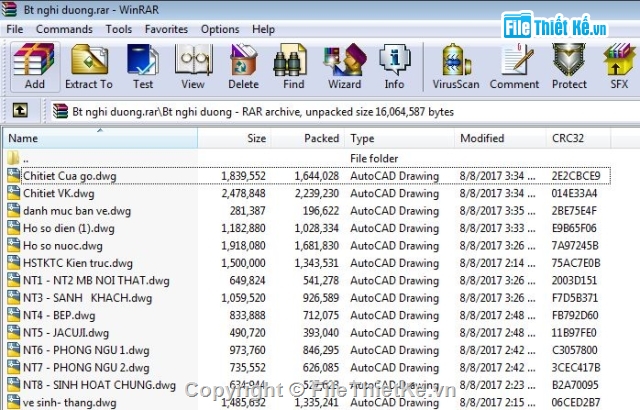Image resolution: width=640 pixels, height=410 pixels.
Task: Click the Protect archive icon
Action: coord(569,66)
